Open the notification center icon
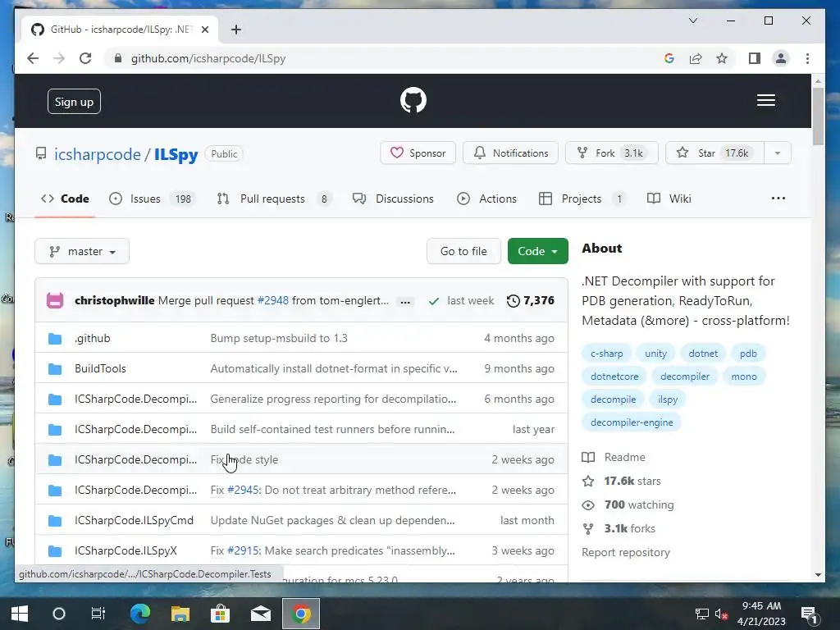This screenshot has width=840, height=630. click(808, 614)
